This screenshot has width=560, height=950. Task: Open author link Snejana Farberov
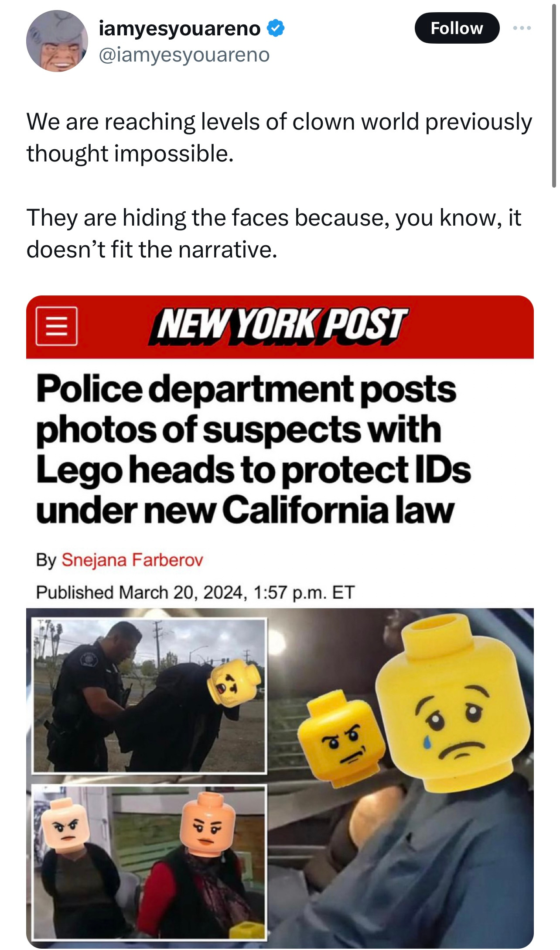click(x=133, y=560)
